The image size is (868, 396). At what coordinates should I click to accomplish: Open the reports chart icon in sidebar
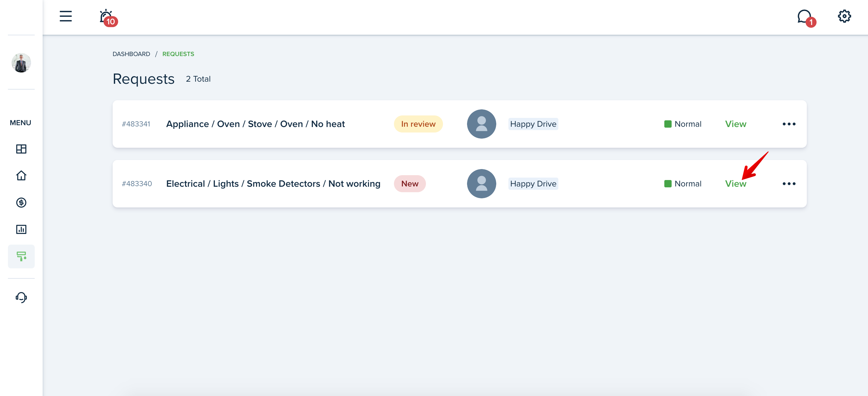click(x=21, y=229)
